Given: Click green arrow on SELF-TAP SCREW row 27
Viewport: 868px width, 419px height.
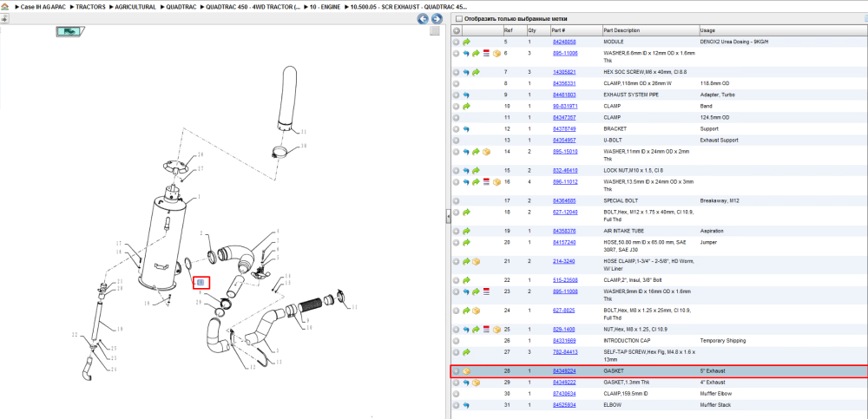Looking at the screenshot, I should 466,351.
